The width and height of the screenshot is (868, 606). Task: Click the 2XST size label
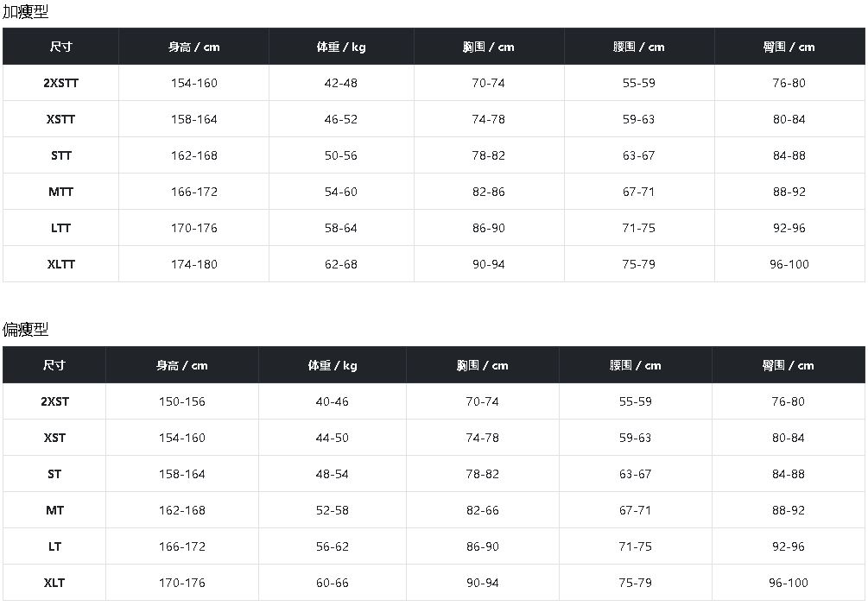[x=54, y=401]
